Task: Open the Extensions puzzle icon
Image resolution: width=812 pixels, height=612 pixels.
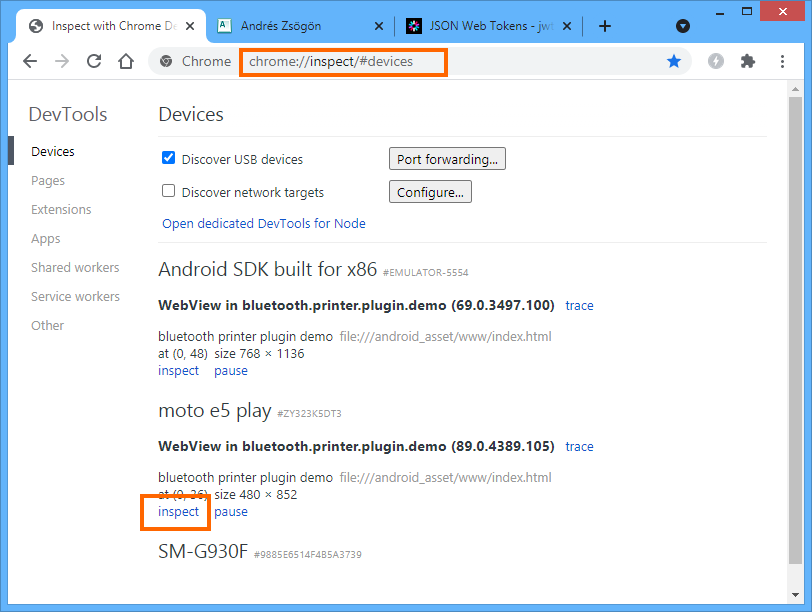Action: pyautogui.click(x=747, y=61)
